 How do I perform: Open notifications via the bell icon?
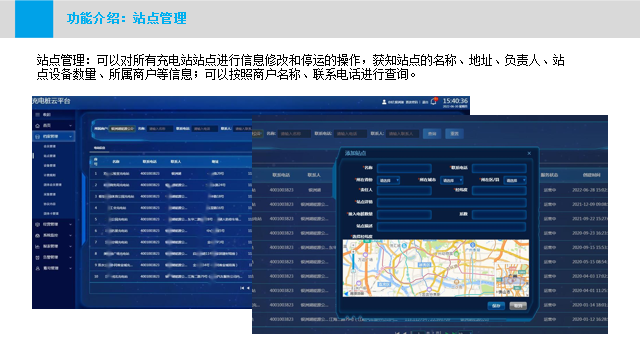coord(434,102)
